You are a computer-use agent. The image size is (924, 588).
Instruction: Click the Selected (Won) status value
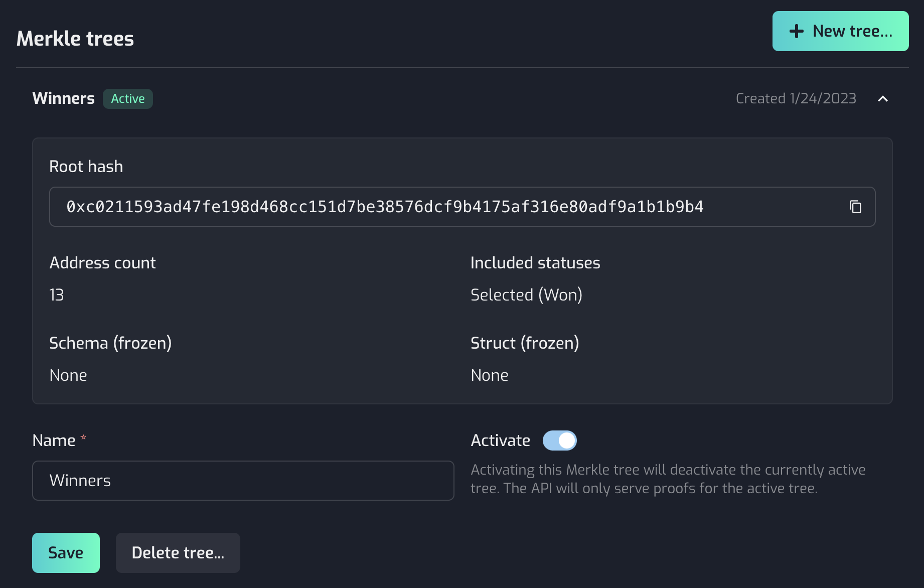526,295
